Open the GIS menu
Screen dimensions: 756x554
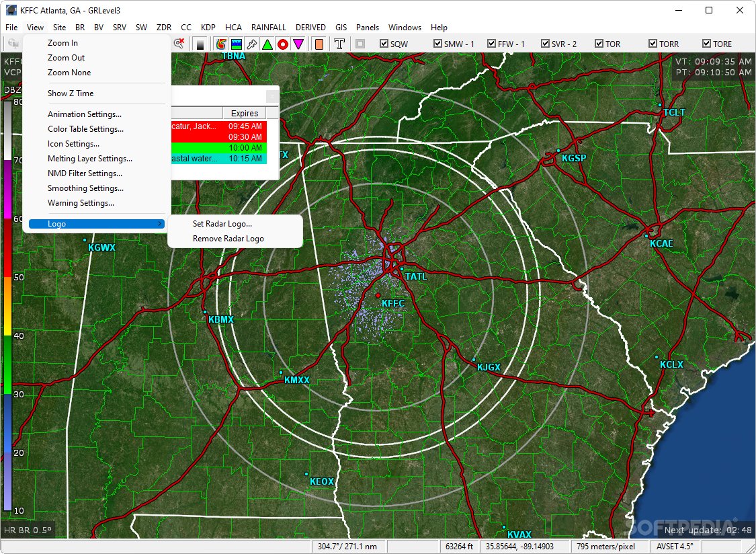(341, 28)
